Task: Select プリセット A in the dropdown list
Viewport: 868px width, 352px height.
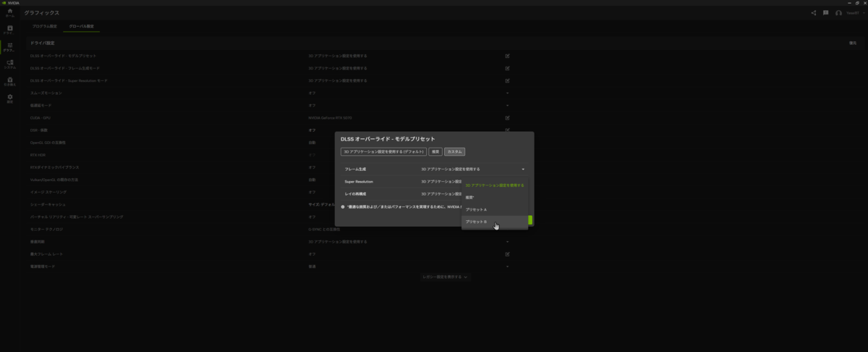Action: coord(495,209)
